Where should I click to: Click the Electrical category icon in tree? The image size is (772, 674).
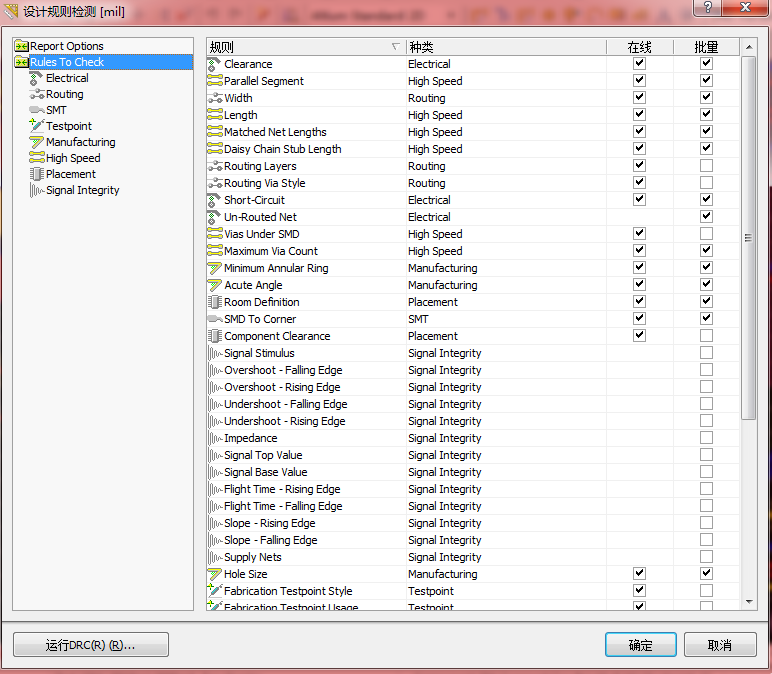click(37, 78)
